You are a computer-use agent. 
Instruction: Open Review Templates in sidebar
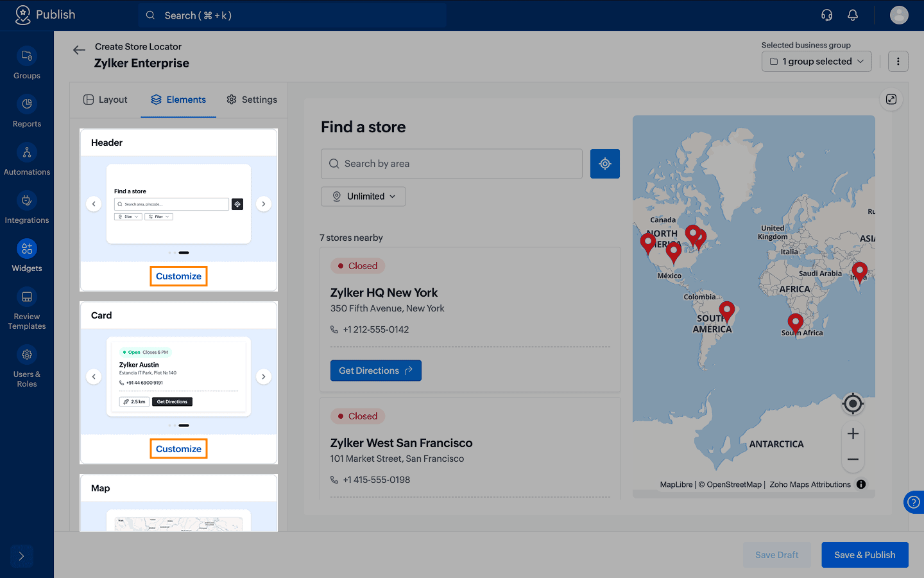pos(27,309)
